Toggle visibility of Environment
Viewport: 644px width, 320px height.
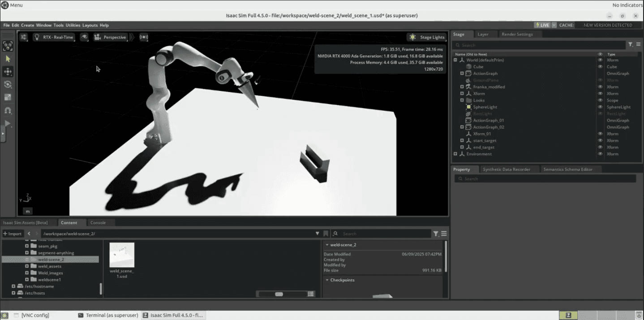tap(600, 154)
